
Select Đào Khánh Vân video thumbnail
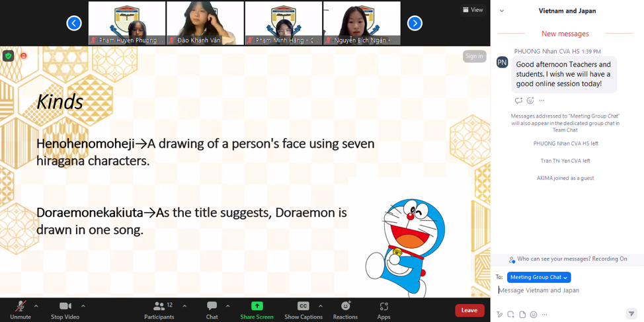pyautogui.click(x=205, y=23)
